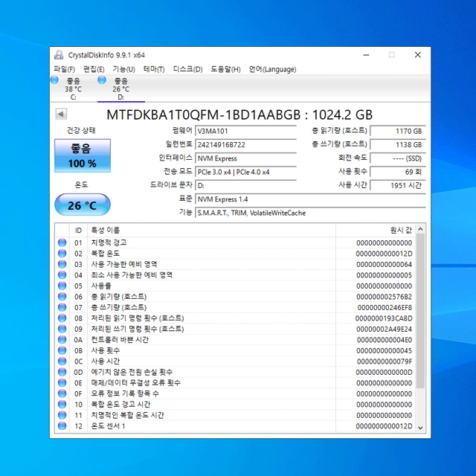Open the 테마(T) menu

tap(154, 69)
